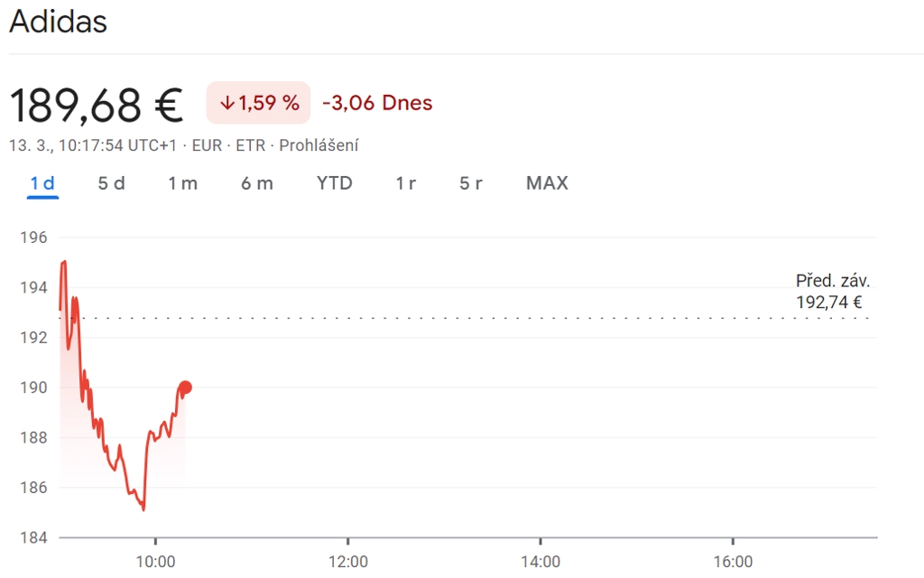Open the Prohlášení disclaimer link
This screenshot has width=924, height=578.
(319, 145)
